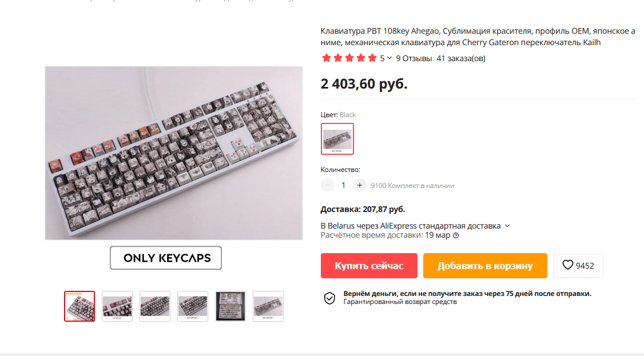Viewport: 644px width, 356px height.
Task: Decrease quantity with the minus button
Action: 327,185
